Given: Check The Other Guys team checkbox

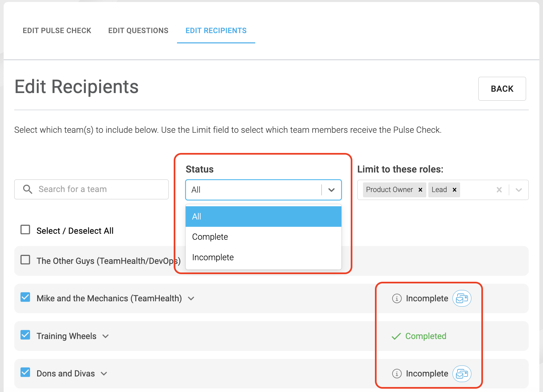Looking at the screenshot, I should [x=25, y=260].
